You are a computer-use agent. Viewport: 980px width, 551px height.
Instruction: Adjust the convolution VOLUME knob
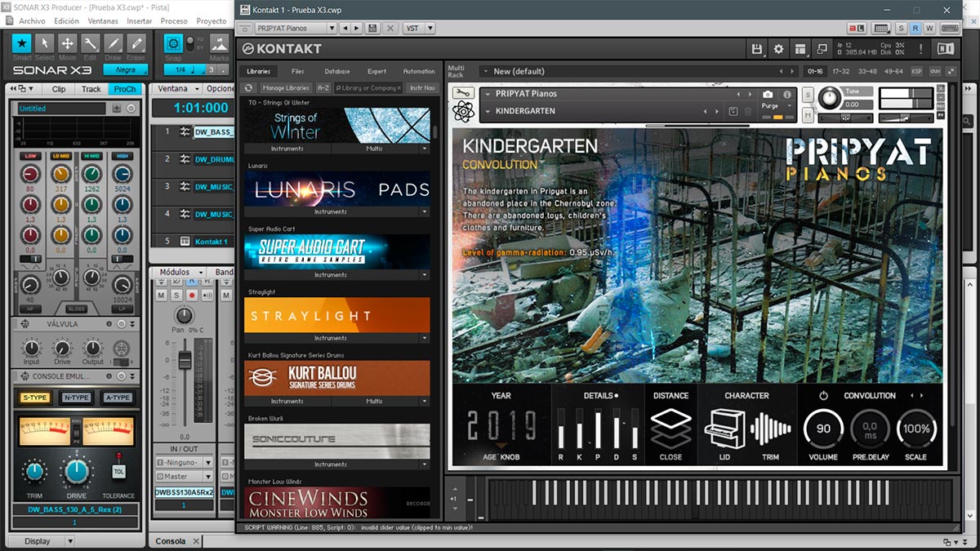tap(823, 429)
